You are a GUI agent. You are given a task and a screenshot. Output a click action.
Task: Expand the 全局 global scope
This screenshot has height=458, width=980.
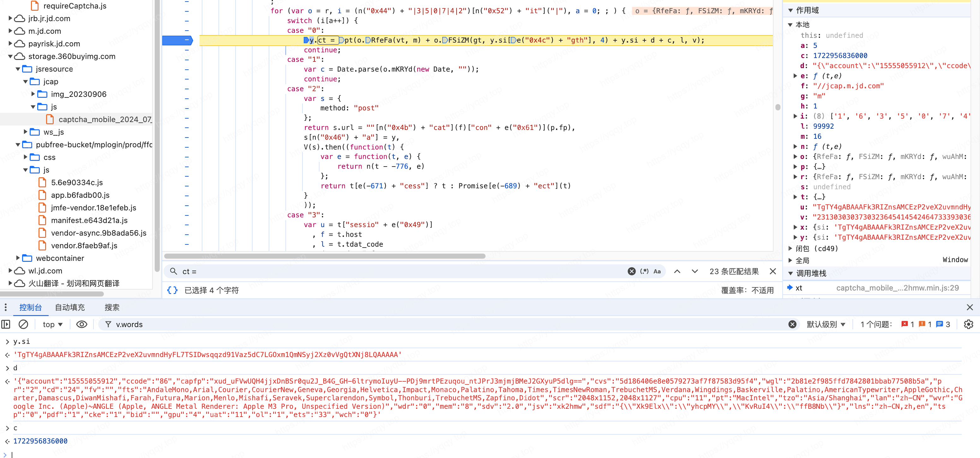(791, 260)
